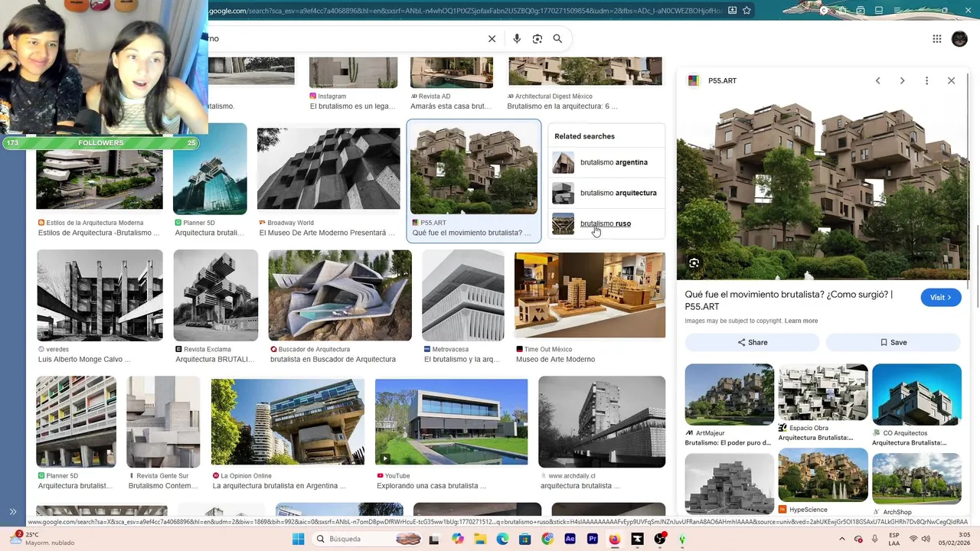Screen dimensions: 980x551
Task: Open the Revista Gente Sur image
Action: coord(163,422)
